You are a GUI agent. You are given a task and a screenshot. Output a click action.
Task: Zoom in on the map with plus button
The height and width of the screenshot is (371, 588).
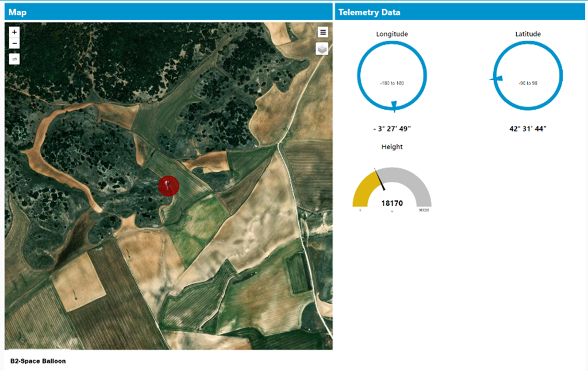click(x=15, y=32)
